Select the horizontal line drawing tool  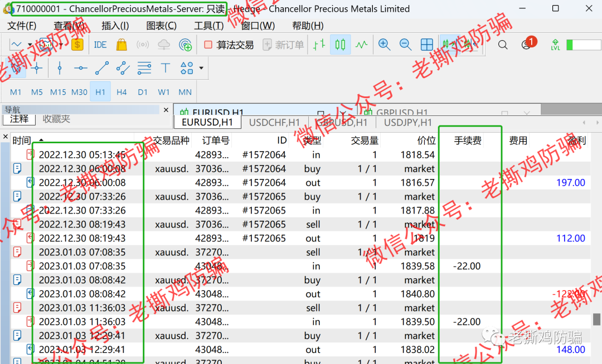click(81, 69)
